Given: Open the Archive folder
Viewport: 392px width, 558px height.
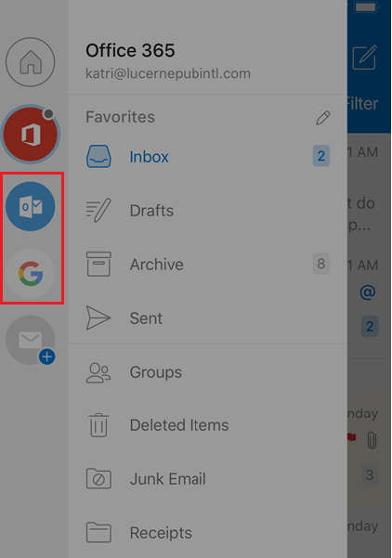Looking at the screenshot, I should click(207, 264).
